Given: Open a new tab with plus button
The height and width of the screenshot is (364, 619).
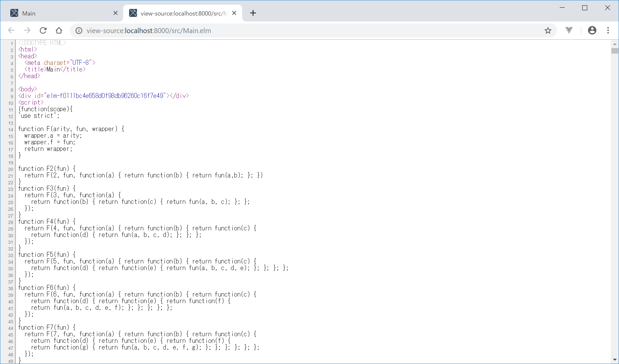Looking at the screenshot, I should coord(253,13).
